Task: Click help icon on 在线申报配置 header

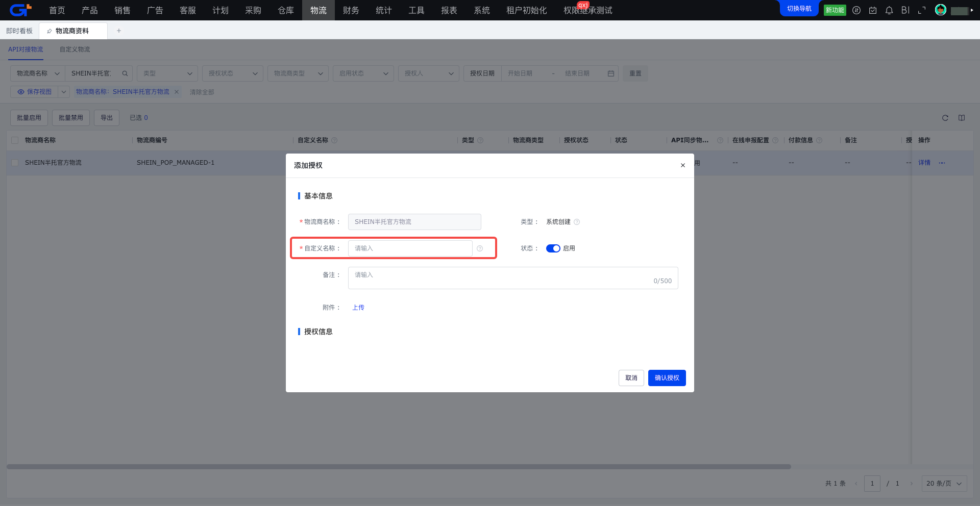Action: (775, 140)
